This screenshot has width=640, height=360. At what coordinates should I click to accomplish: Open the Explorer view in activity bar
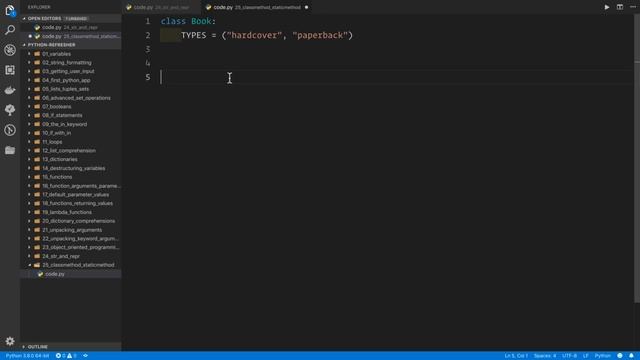(10, 10)
